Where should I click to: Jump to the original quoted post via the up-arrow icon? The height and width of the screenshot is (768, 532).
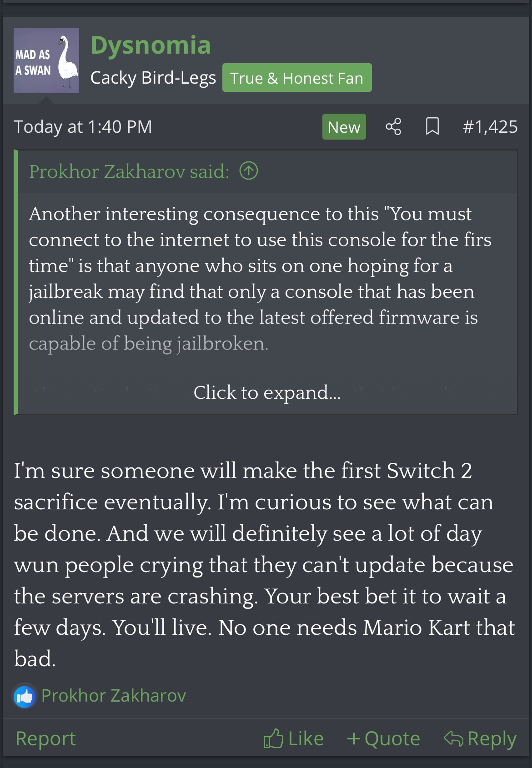249,171
